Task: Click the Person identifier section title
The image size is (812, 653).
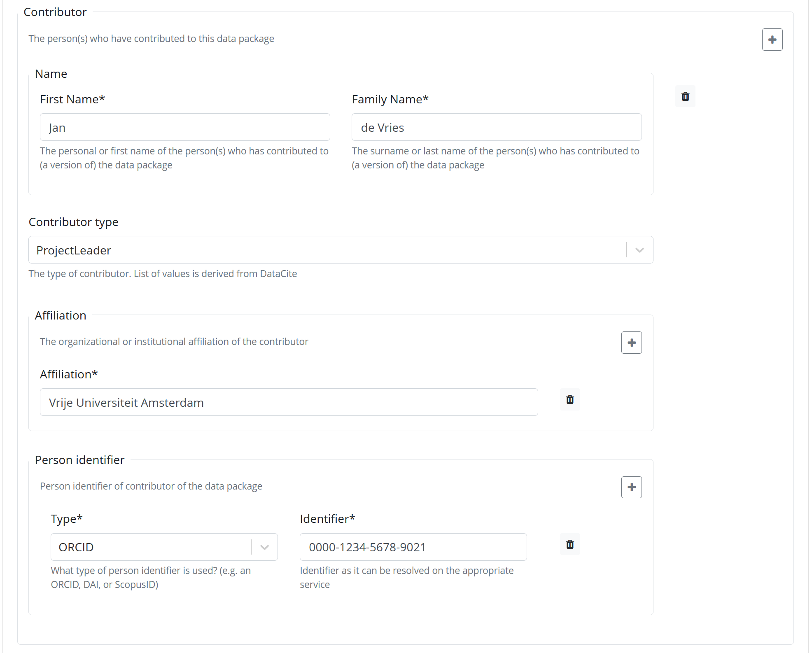Action: point(79,459)
